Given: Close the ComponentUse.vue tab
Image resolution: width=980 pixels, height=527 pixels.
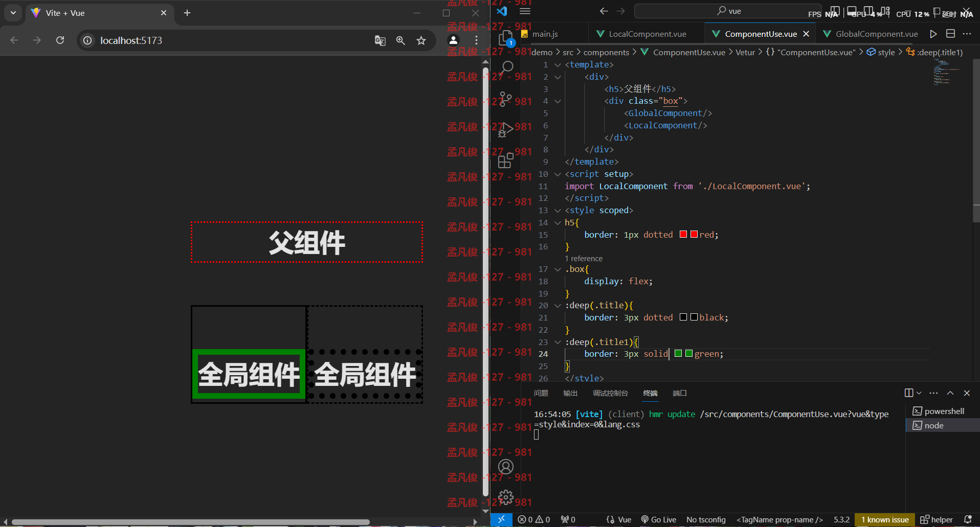Looking at the screenshot, I should (x=806, y=34).
